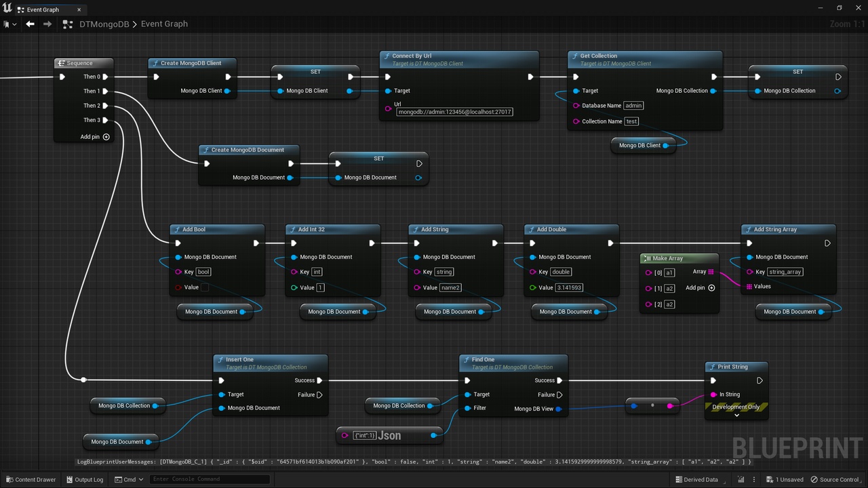Click the Unreal Engine logo icon
This screenshot has height=488, width=868.
7,8
